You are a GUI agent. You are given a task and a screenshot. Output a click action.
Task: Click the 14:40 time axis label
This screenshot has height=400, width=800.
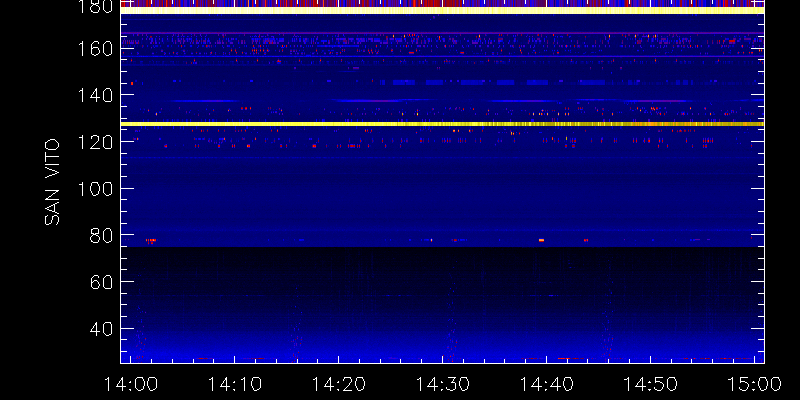click(546, 384)
